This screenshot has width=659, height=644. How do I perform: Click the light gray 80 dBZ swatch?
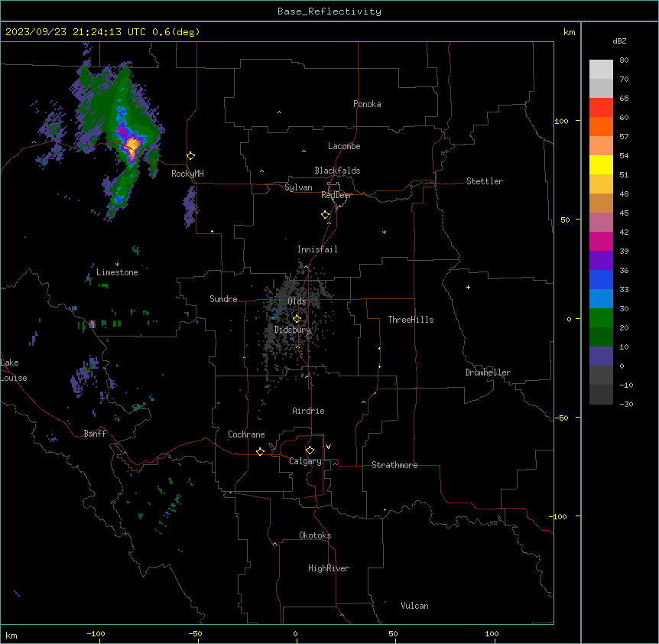pyautogui.click(x=601, y=70)
